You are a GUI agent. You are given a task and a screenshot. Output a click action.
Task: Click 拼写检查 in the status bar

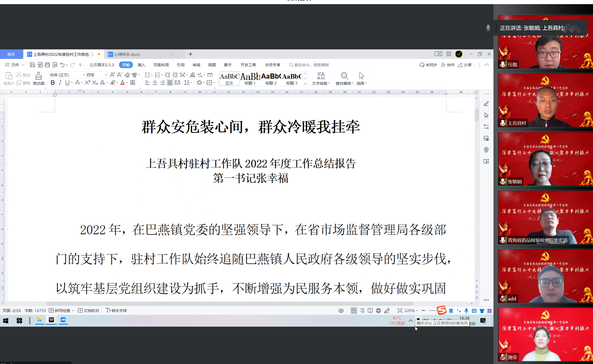click(61, 310)
